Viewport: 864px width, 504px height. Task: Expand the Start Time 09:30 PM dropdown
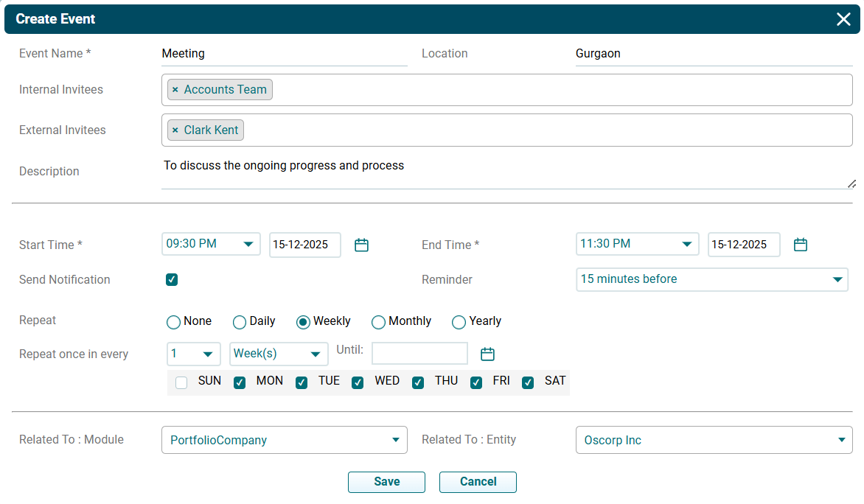[211, 244]
